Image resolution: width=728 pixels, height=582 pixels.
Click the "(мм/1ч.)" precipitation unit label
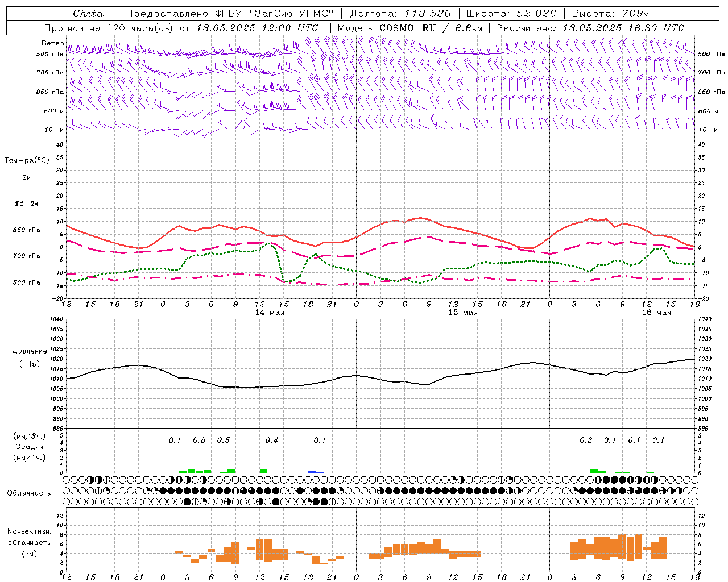click(28, 458)
